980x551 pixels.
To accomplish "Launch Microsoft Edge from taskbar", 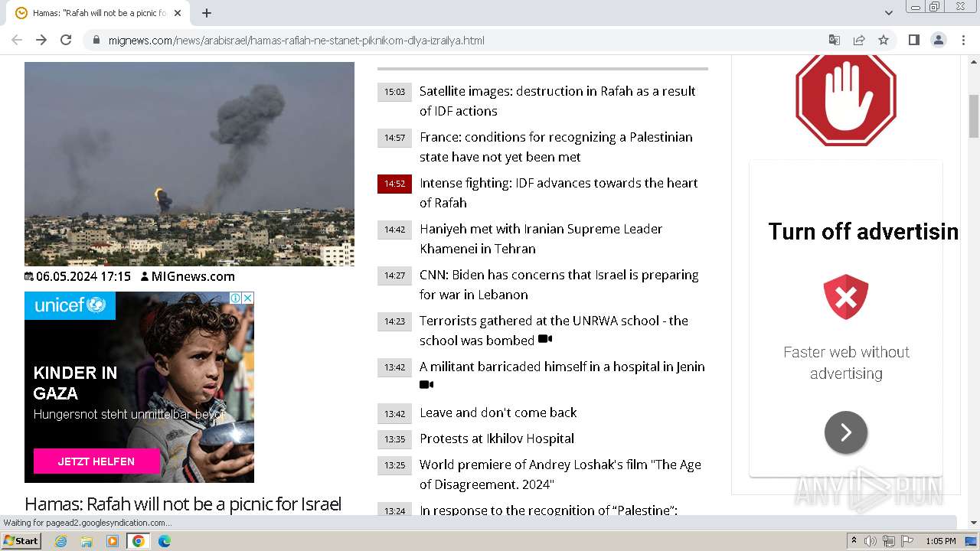I will coord(165,541).
